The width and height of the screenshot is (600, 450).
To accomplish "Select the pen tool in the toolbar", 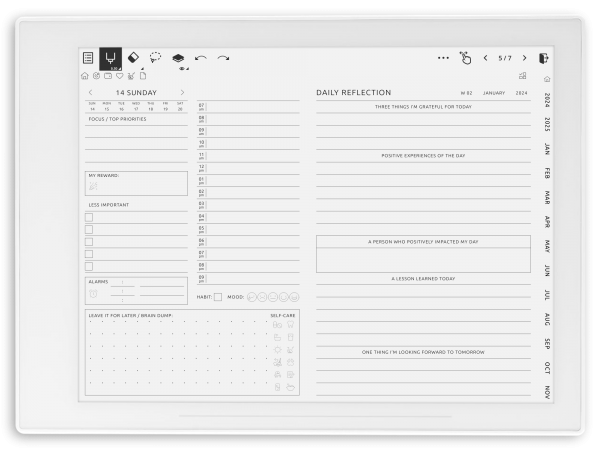I will [111, 59].
